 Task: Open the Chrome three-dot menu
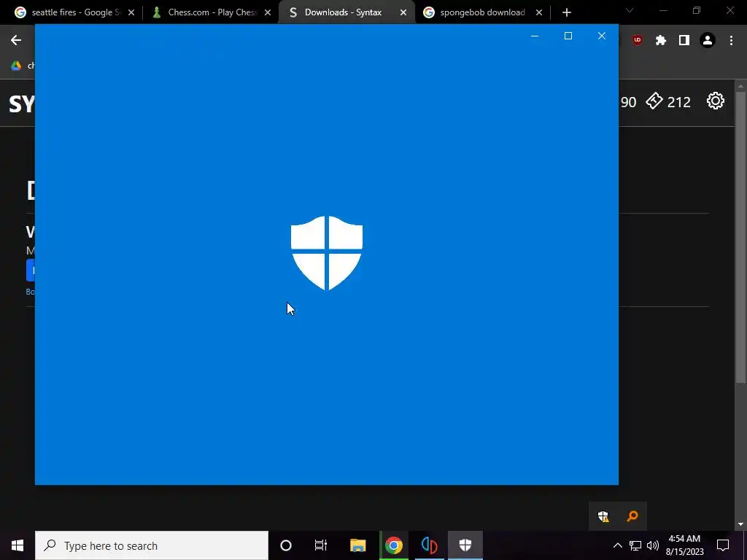[x=731, y=40]
